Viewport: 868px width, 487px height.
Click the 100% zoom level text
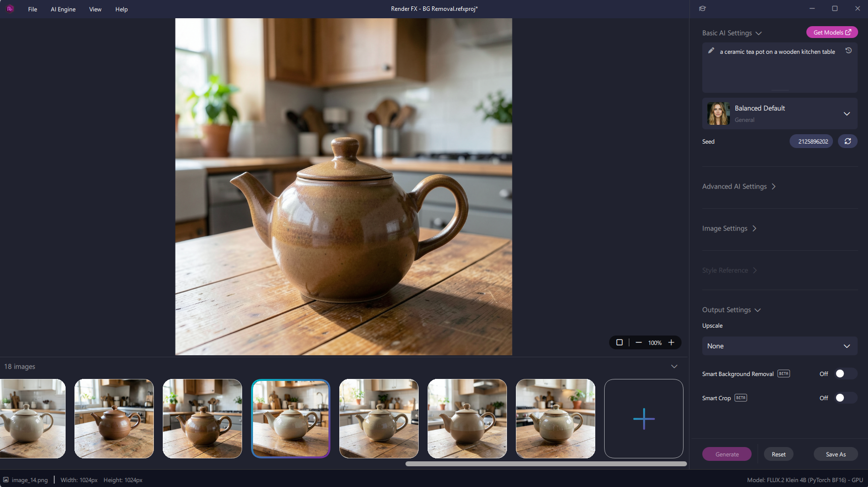point(655,343)
